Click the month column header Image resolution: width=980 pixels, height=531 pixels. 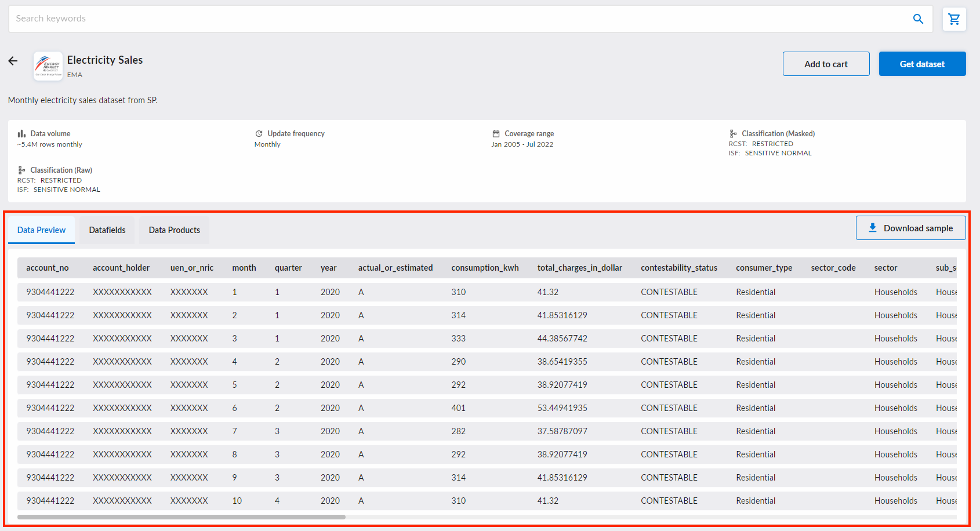click(244, 268)
